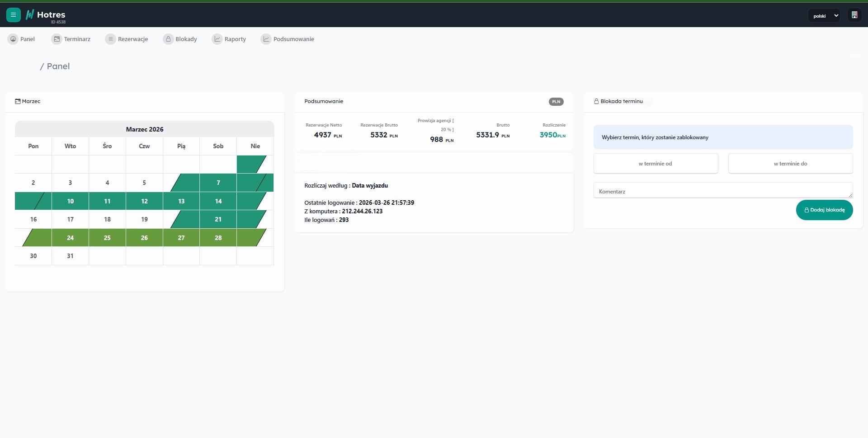Click the PLN currency badge

tap(556, 102)
